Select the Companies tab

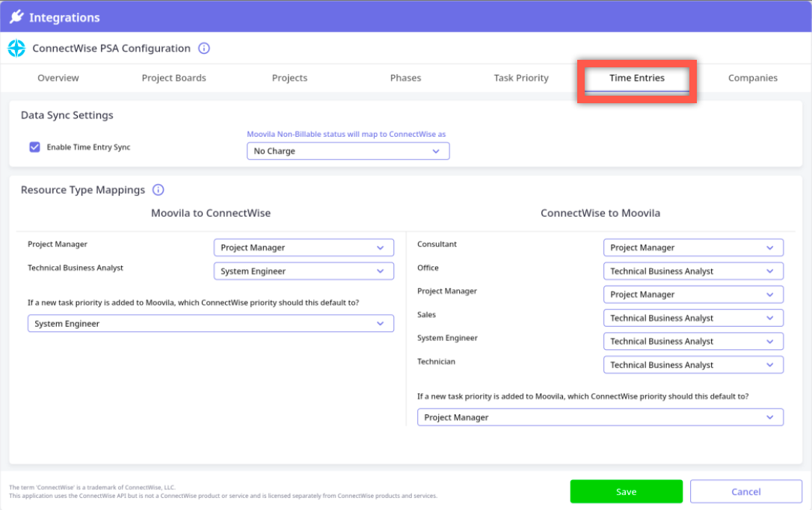click(752, 78)
